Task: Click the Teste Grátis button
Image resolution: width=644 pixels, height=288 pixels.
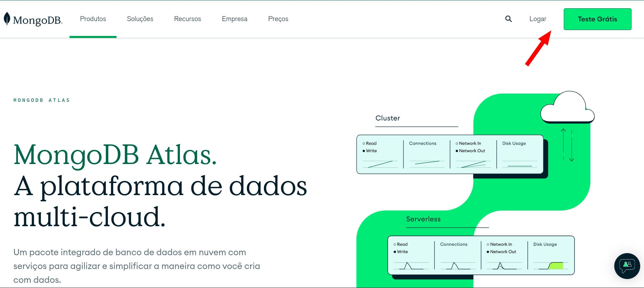Action: point(597,19)
